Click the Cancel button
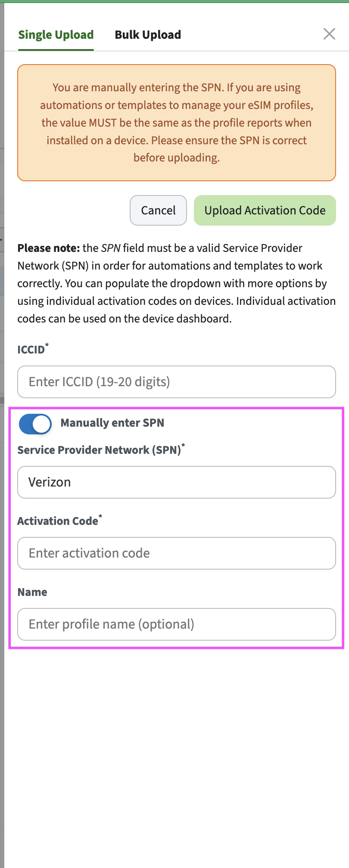 158,211
